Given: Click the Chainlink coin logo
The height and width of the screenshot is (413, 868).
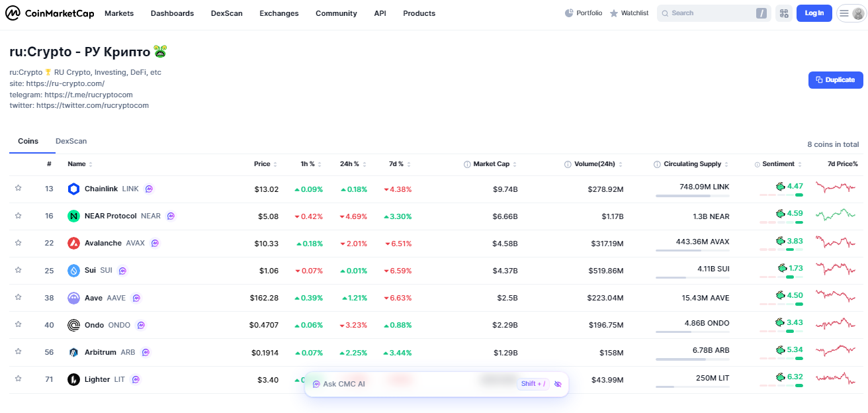Looking at the screenshot, I should pos(74,189).
